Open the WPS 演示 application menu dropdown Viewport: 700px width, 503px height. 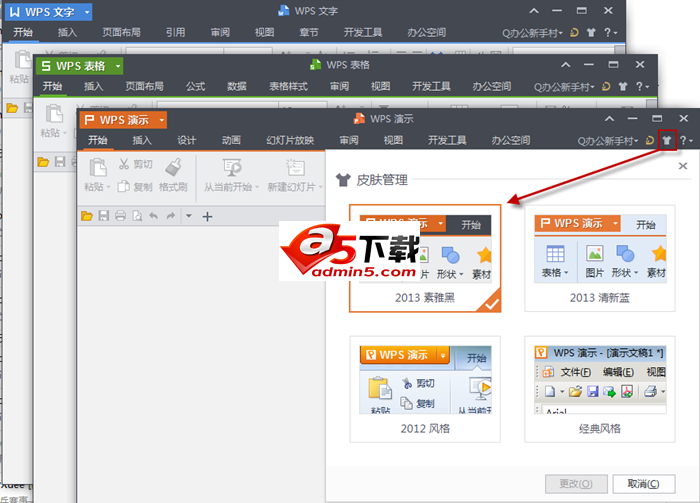tap(162, 120)
